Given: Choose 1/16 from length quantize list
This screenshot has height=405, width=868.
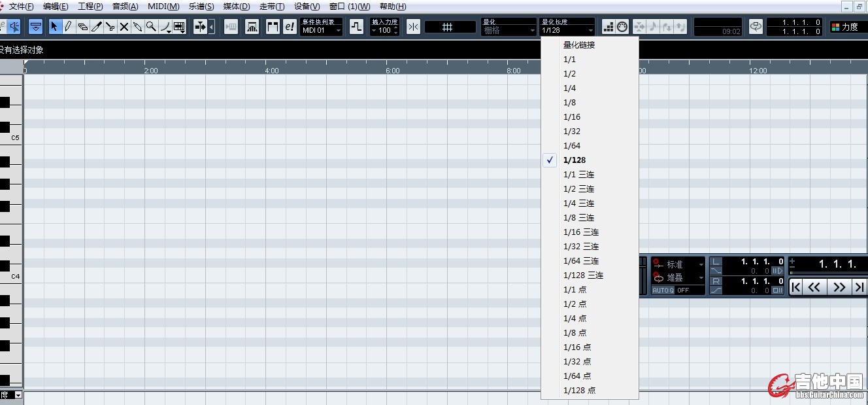Looking at the screenshot, I should [572, 117].
